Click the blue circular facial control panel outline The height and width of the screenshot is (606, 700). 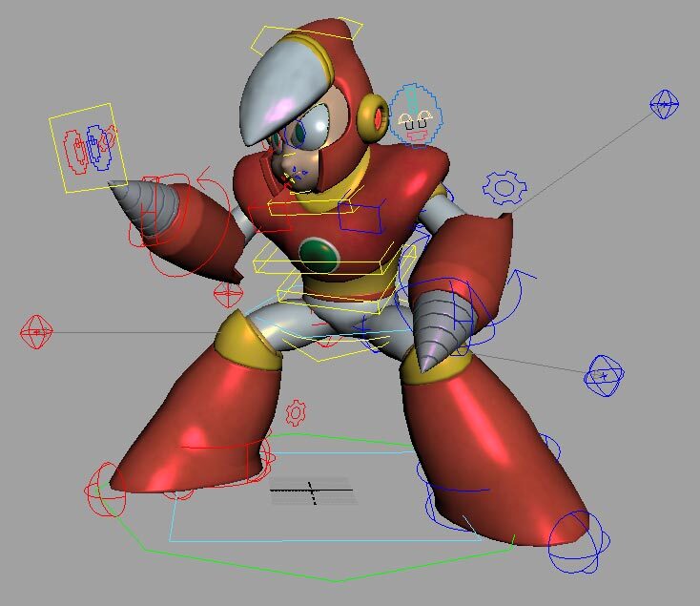(415, 115)
